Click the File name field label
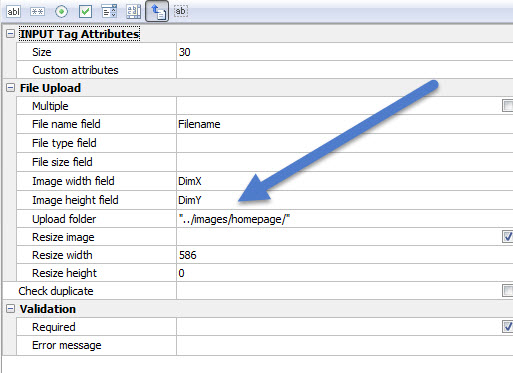This screenshot has height=373, width=513. click(66, 124)
